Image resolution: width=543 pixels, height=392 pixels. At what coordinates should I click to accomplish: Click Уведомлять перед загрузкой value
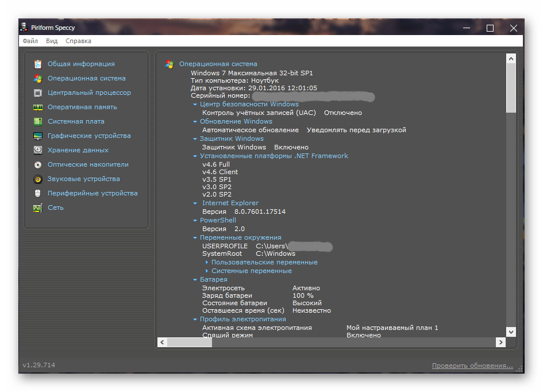356,130
